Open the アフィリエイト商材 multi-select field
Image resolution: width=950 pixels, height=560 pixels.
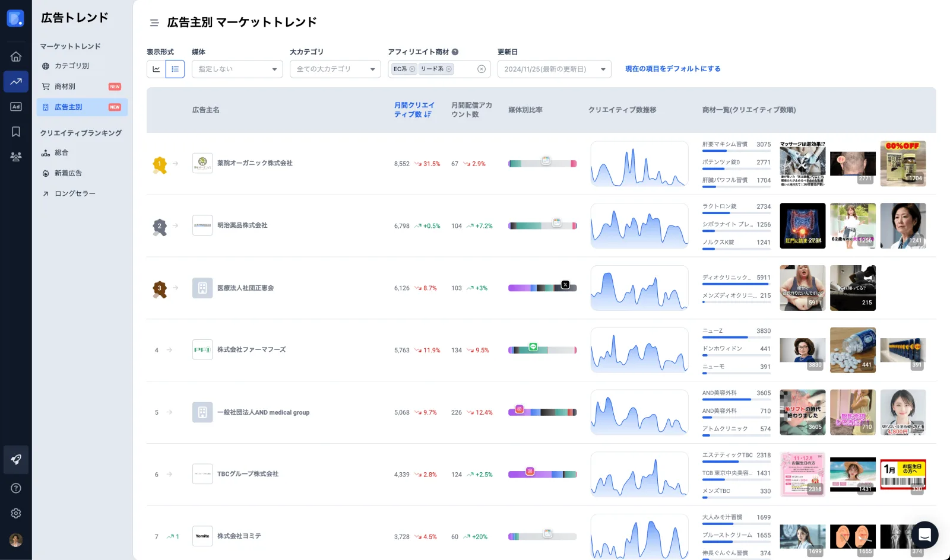[x=439, y=69]
